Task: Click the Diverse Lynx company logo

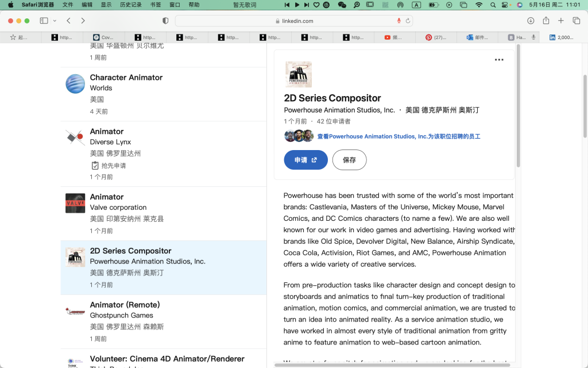Action: point(75,137)
